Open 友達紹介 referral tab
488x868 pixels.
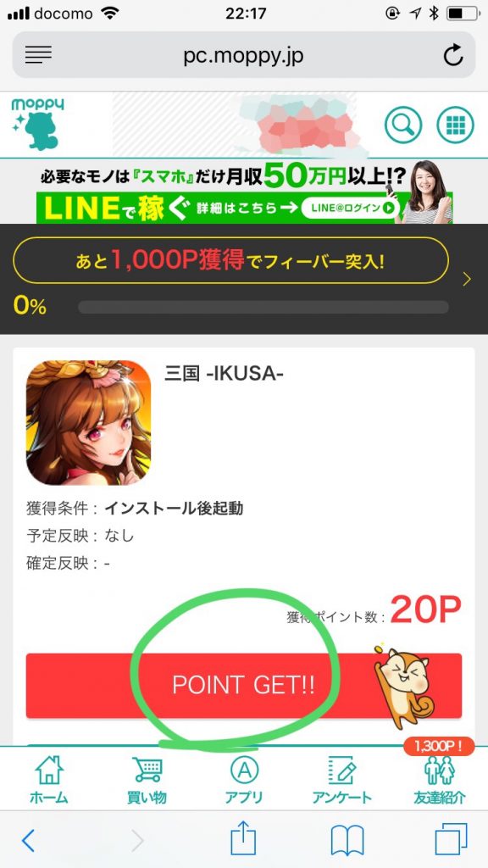click(x=440, y=780)
